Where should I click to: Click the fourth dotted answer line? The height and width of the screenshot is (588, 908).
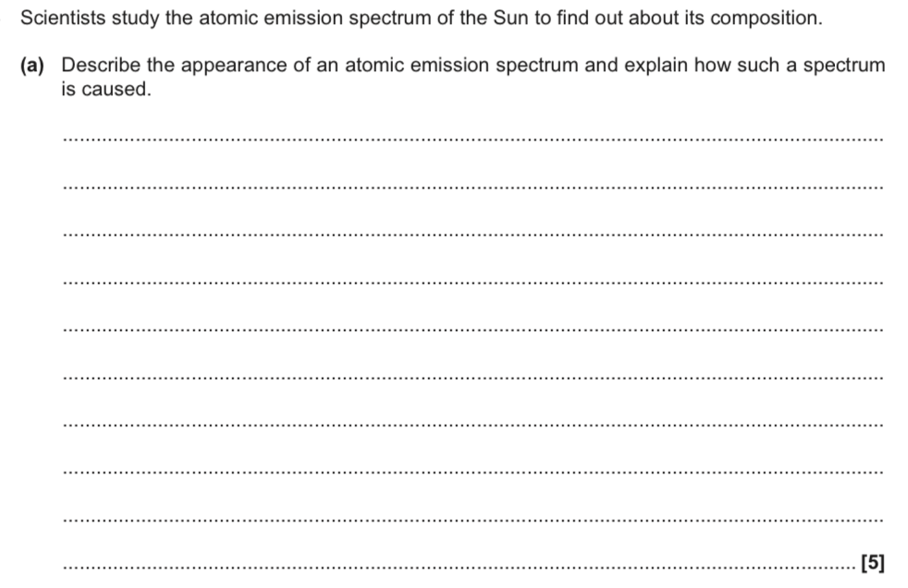(472, 282)
